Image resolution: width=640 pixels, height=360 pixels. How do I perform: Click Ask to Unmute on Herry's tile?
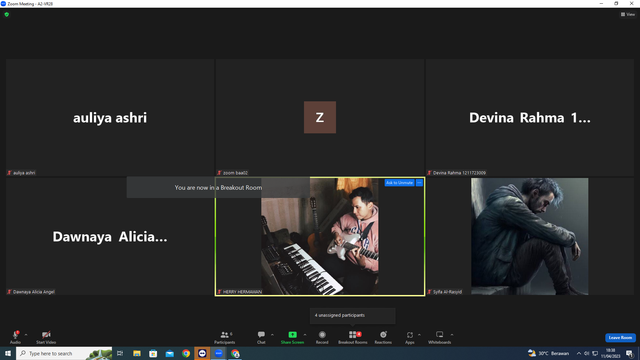399,183
